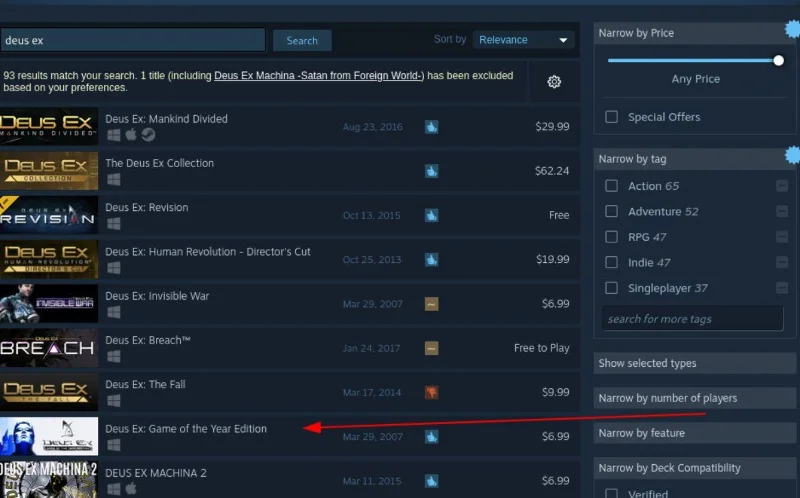The image size is (800, 498).
Task: Click mixed review icon for Deus Ex: Breach
Action: click(432, 348)
